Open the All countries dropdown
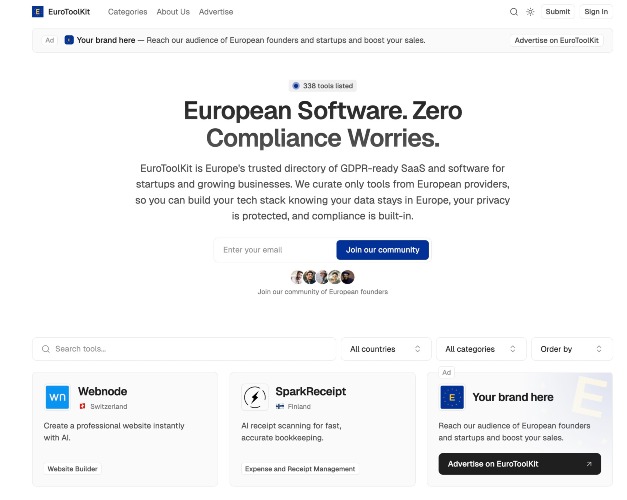 point(386,349)
